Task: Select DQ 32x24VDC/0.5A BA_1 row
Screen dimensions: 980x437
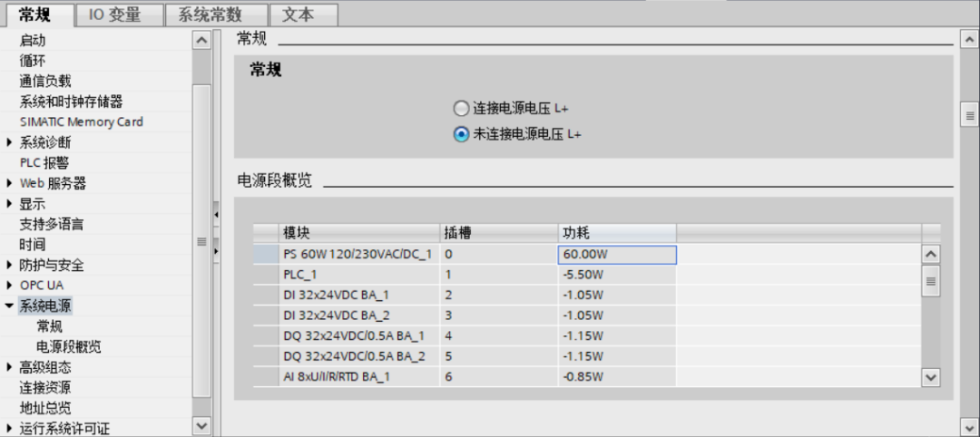Action: tap(359, 335)
